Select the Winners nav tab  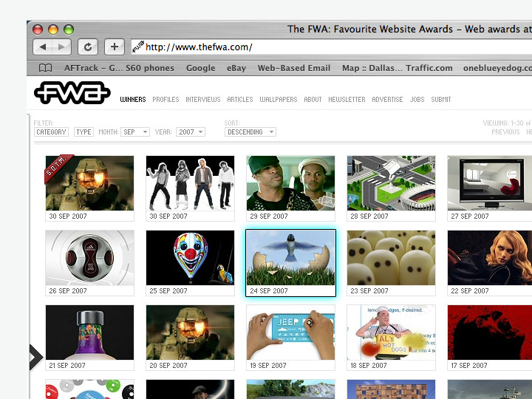tap(133, 100)
